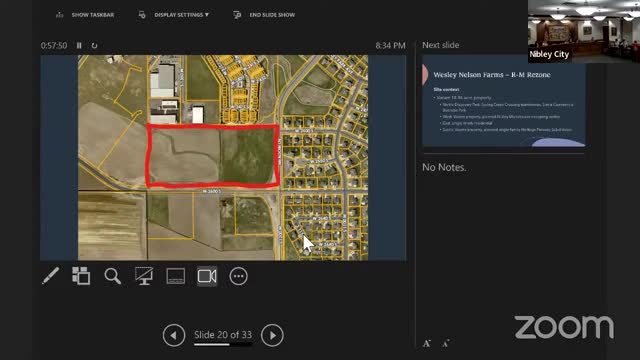
Task: Open more slide show options menu
Action: pyautogui.click(x=238, y=276)
